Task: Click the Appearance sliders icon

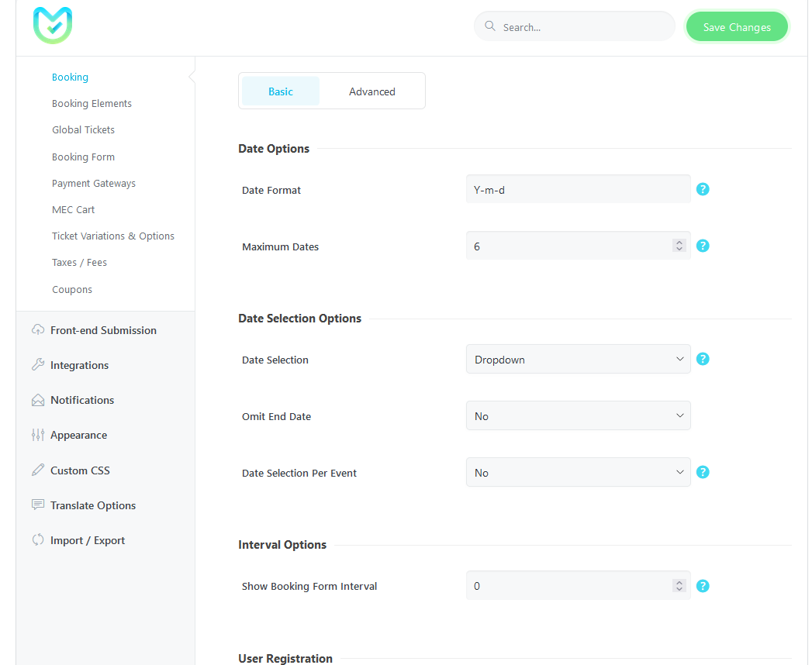Action: coord(38,435)
